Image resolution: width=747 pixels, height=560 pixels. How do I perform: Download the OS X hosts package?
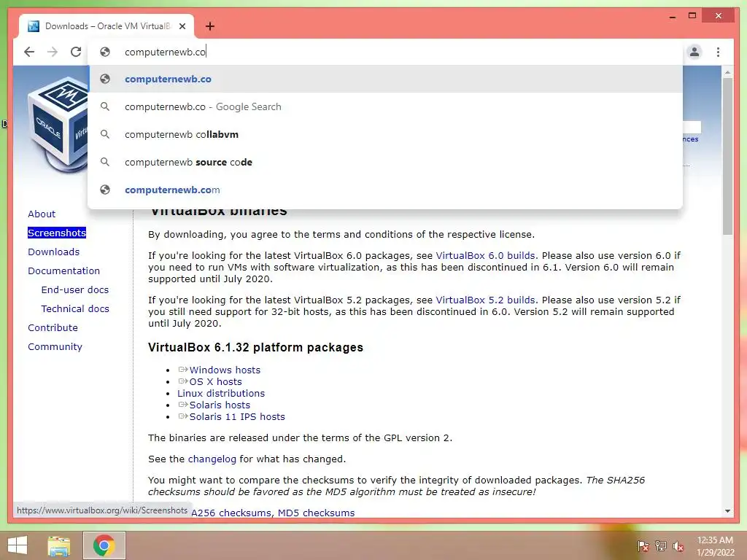pyautogui.click(x=215, y=382)
